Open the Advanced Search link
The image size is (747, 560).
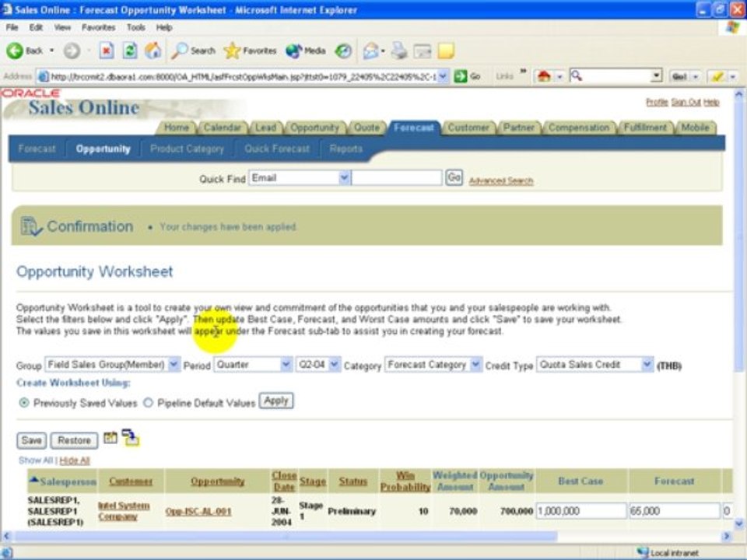500,181
